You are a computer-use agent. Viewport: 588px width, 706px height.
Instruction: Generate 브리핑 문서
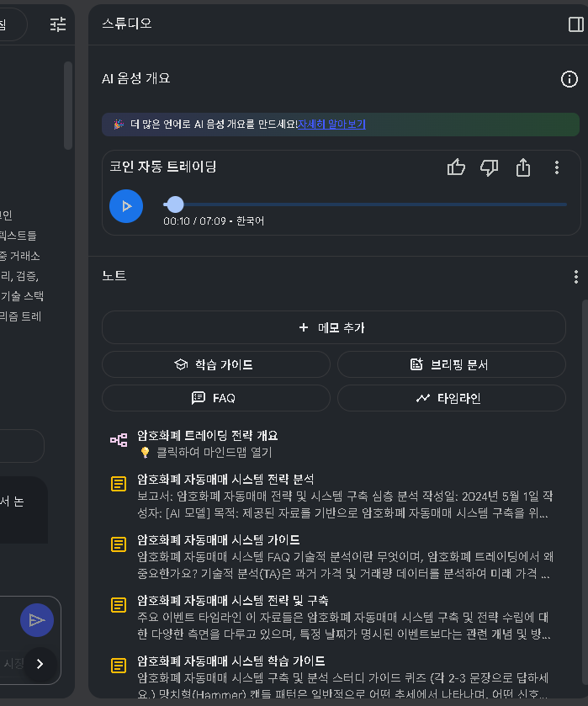tap(452, 364)
